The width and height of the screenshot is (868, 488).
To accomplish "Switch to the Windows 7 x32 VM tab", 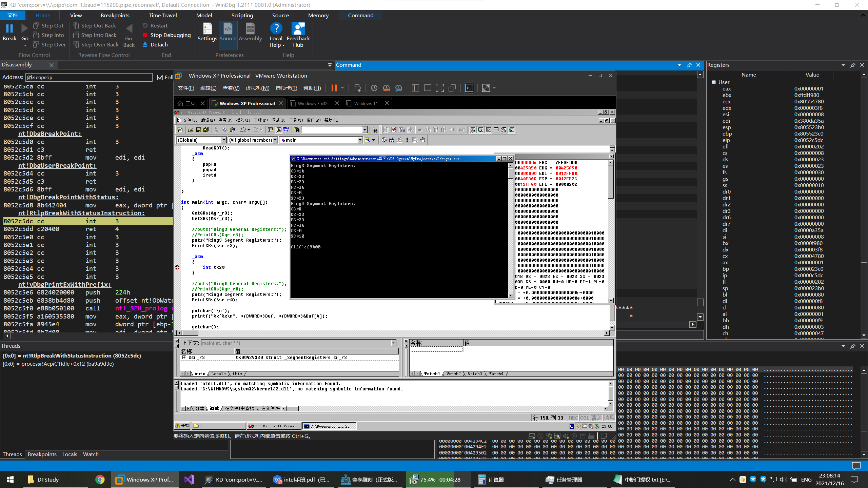I will 312,104.
